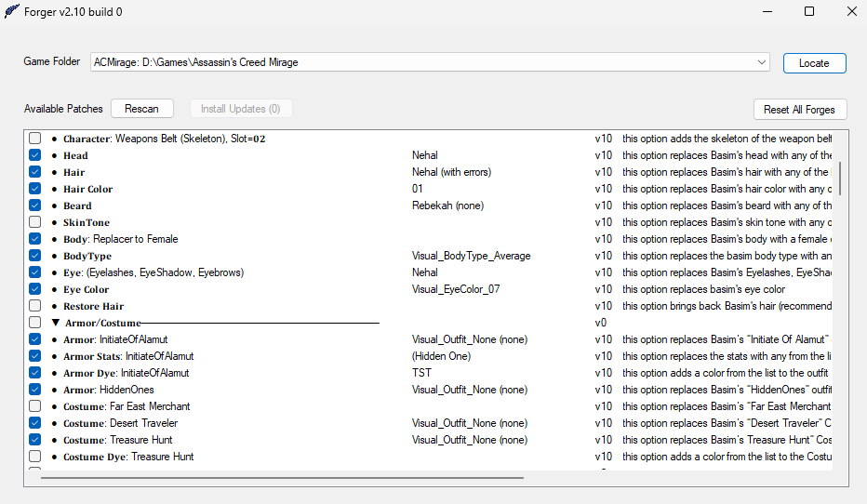Select the 'Restore Hair' row label

(x=93, y=306)
